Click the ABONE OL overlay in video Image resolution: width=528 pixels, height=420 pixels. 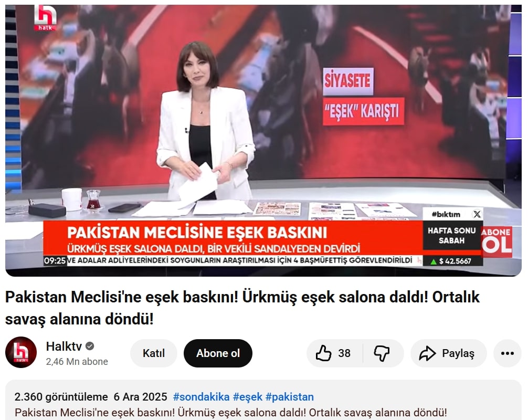coord(497,241)
